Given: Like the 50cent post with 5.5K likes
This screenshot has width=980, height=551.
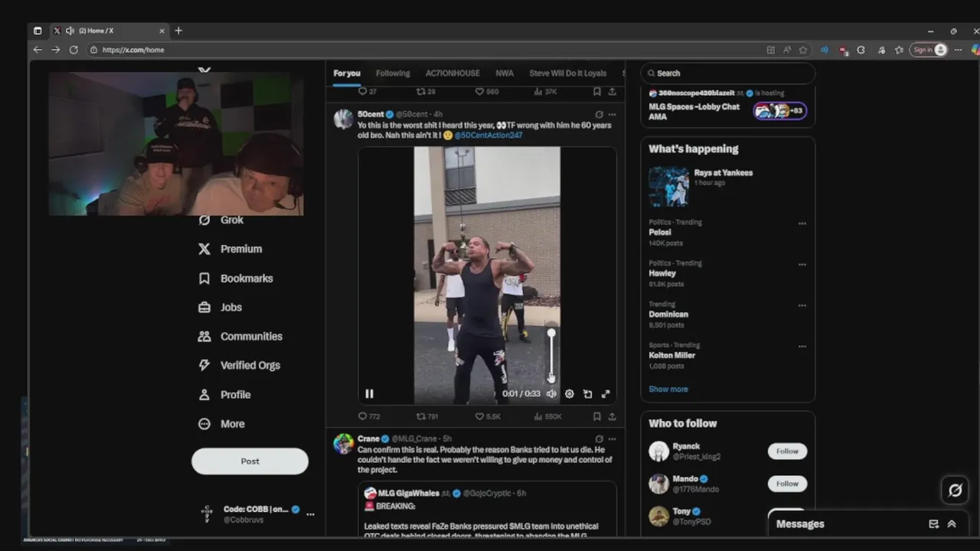Looking at the screenshot, I should coord(488,416).
